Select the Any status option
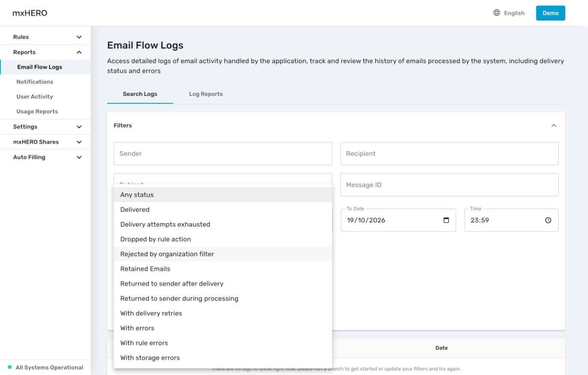The height and width of the screenshot is (375, 588). 223,195
